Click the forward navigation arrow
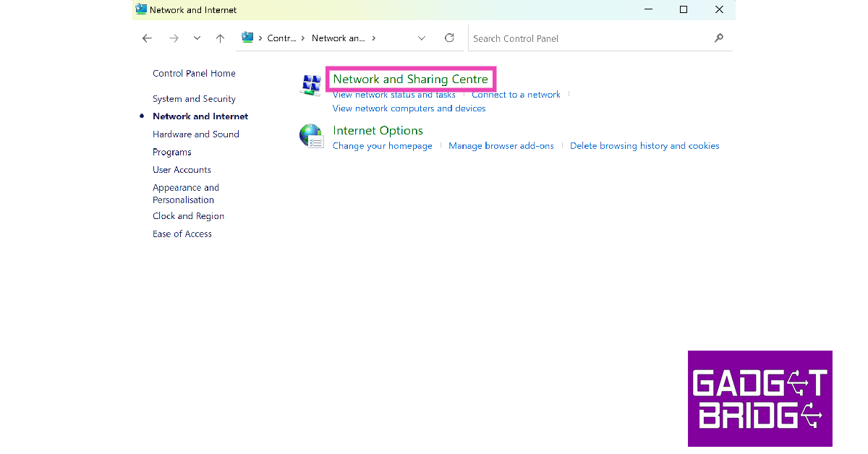868x454 pixels. point(174,38)
